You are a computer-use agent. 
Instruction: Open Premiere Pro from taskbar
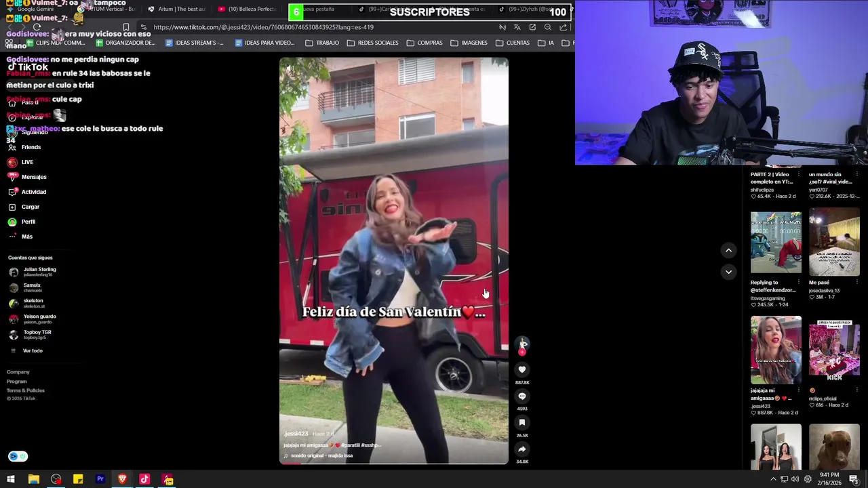(x=100, y=479)
